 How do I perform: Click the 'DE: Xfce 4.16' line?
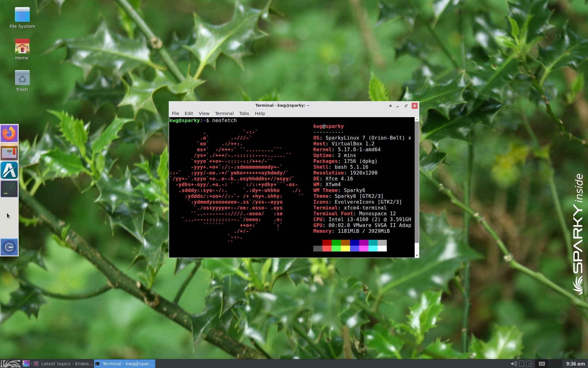pyautogui.click(x=333, y=179)
